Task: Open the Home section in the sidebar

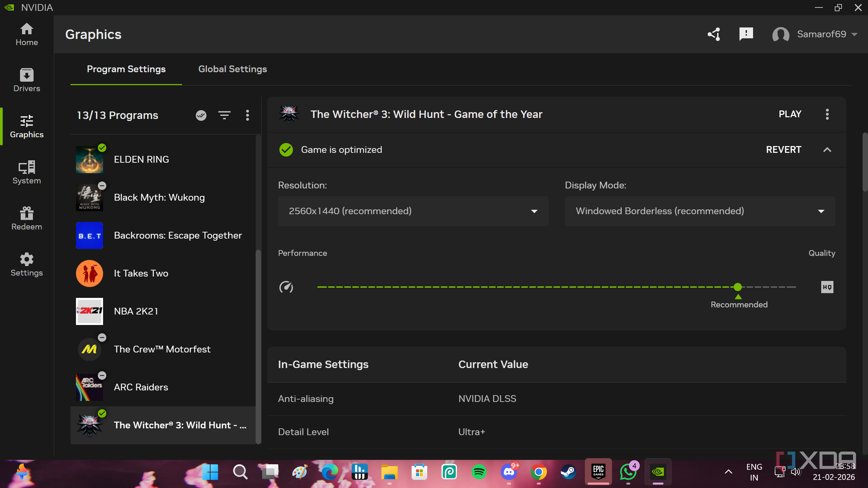Action: (x=26, y=34)
